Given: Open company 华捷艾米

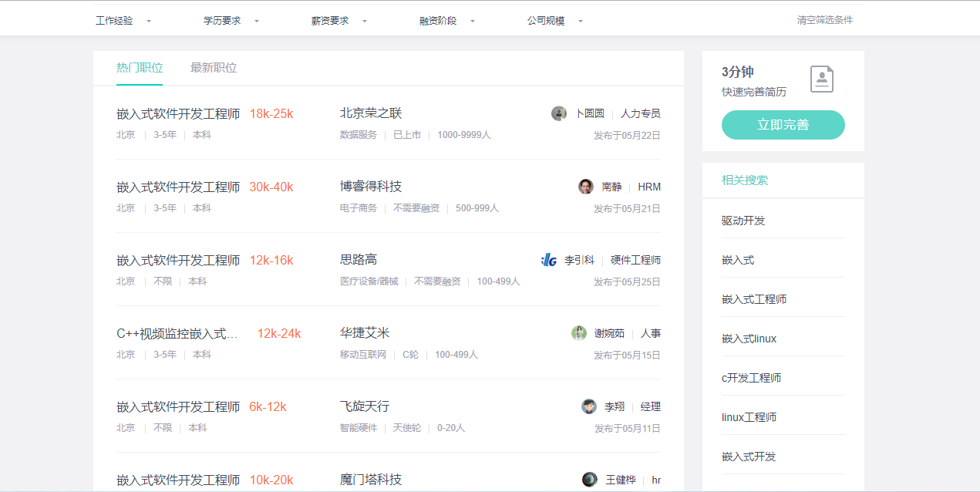Looking at the screenshot, I should pyautogui.click(x=365, y=333).
